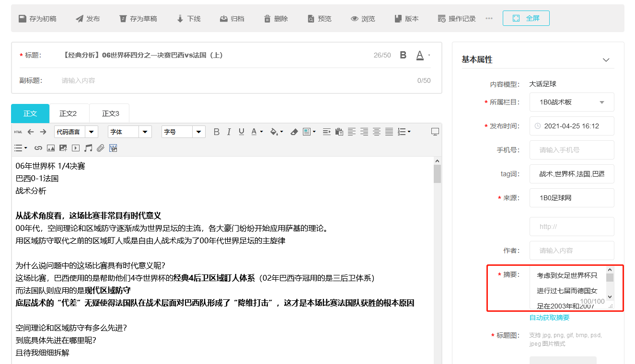The height and width of the screenshot is (364, 635).
Task: Make the title bold with the B icon
Action: (403, 55)
